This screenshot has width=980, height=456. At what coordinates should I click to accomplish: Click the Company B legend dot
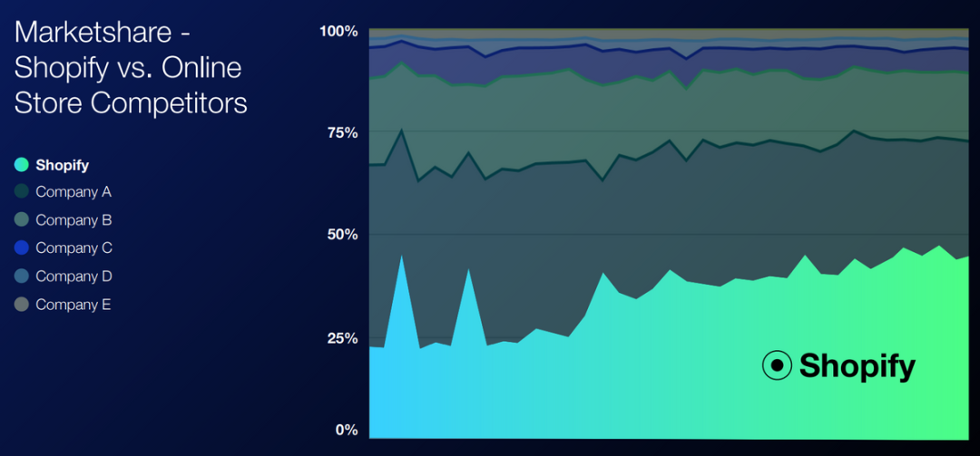tap(22, 220)
